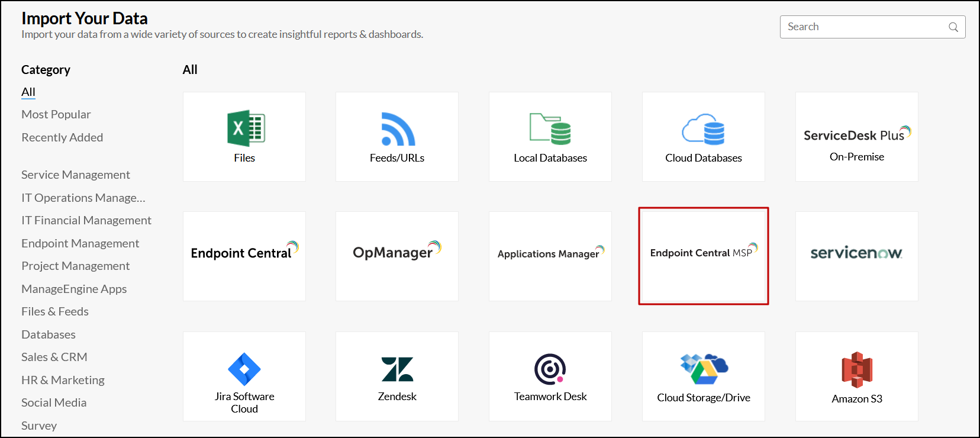This screenshot has height=438, width=980.
Task: Click the "Feeds/URLs" label text
Action: 397,158
